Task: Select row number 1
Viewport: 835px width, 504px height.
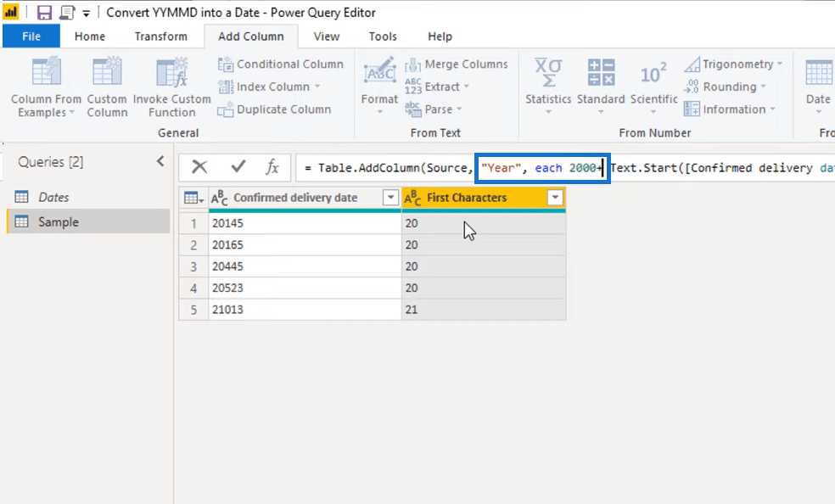Action: [x=193, y=223]
